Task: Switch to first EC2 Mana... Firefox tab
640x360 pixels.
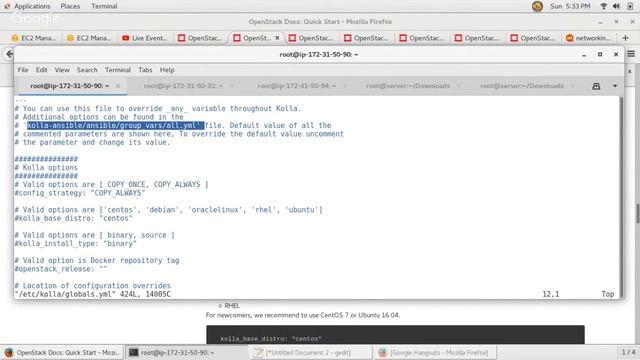Action: pyautogui.click(x=34, y=38)
